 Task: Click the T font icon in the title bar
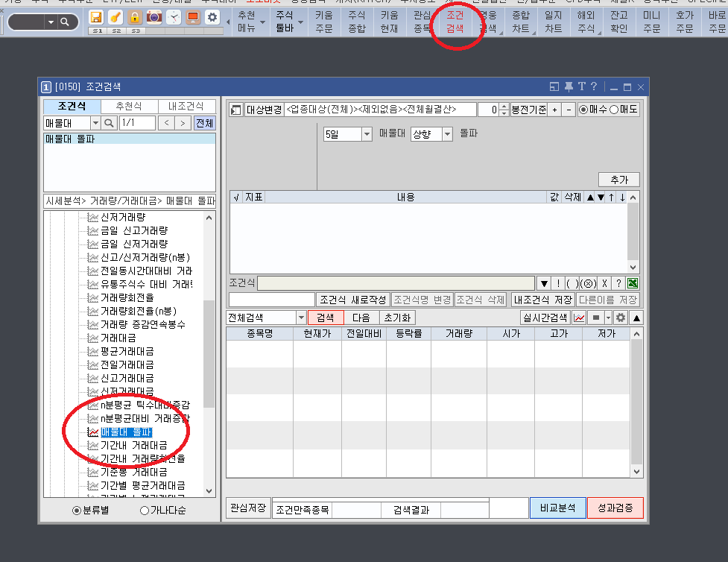(582, 86)
